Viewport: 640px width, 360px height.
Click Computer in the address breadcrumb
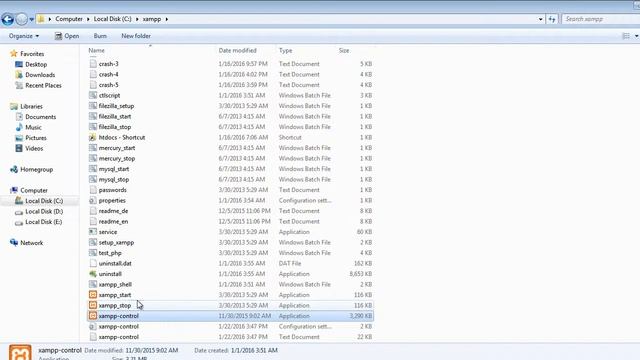click(69, 19)
